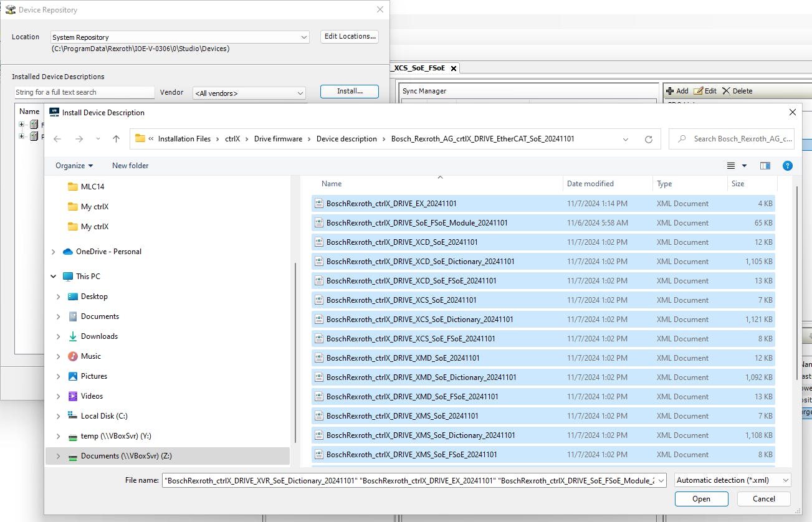This screenshot has height=522, width=812.
Task: Click Edit in the PDO toolbar
Action: tap(705, 91)
